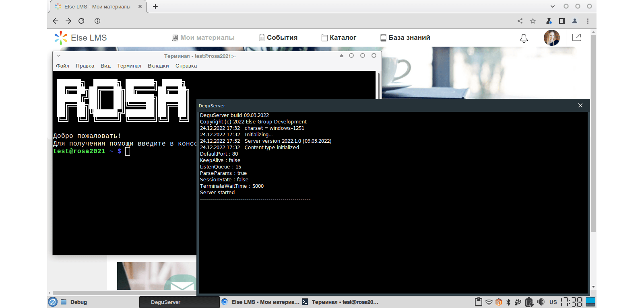Open the terminal window menu chevron
Viewport: 644px width, 308px height.
click(59, 56)
